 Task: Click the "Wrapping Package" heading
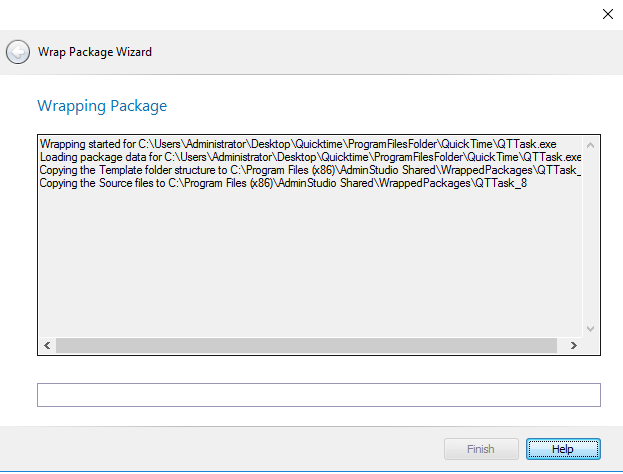tap(102, 105)
